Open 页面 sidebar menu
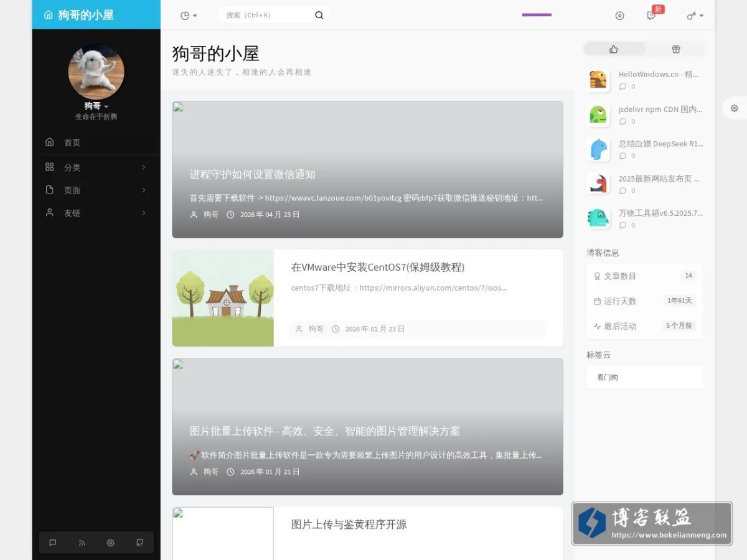747x560 pixels. pos(96,190)
